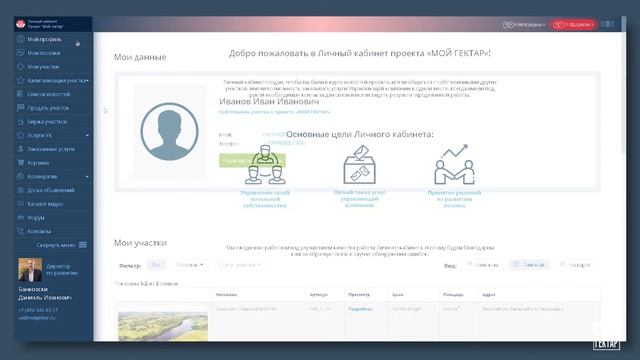Click the Кооператив sidebar icon

pos(20,176)
